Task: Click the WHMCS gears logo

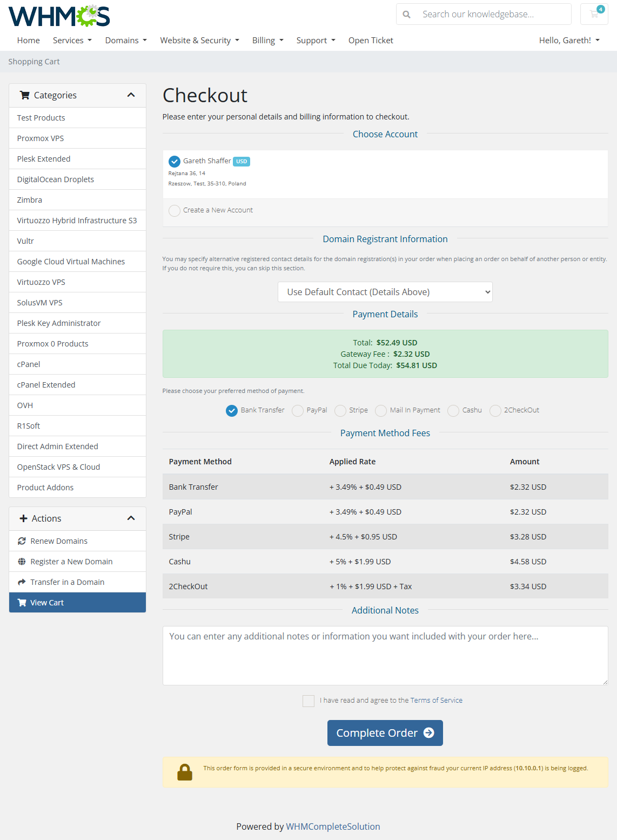Action: (58, 15)
